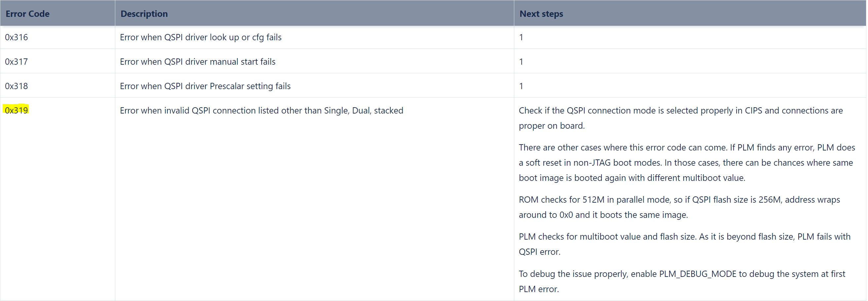Click the QSPI driver manual start description
The width and height of the screenshot is (868, 301).
click(x=198, y=62)
